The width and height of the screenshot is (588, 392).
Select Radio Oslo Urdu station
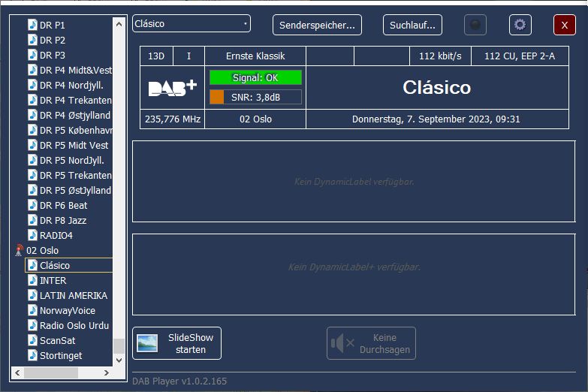[x=74, y=325]
